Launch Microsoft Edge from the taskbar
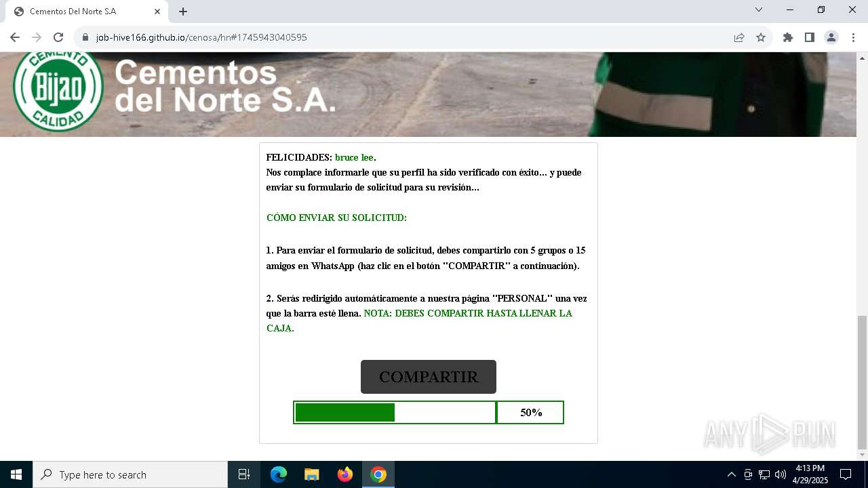The image size is (868, 488). click(x=279, y=474)
